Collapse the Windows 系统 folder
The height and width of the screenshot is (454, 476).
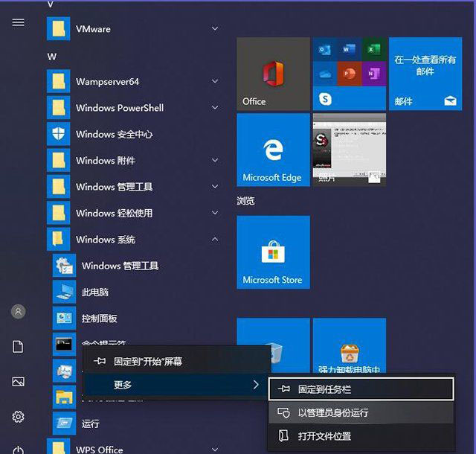coord(215,240)
